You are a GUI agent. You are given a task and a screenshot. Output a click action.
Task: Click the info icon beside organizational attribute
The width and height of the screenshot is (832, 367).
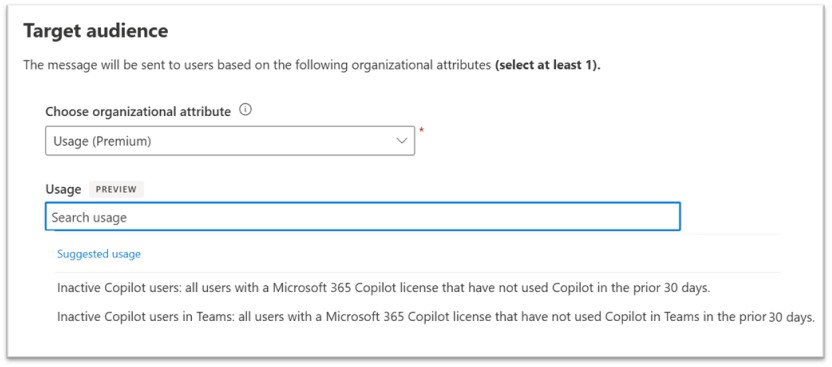(245, 111)
